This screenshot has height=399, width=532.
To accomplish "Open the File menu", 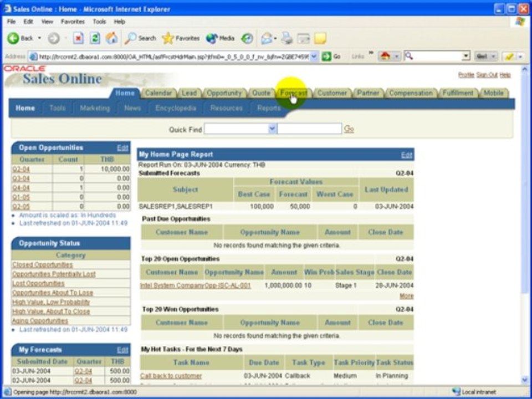I will point(11,22).
